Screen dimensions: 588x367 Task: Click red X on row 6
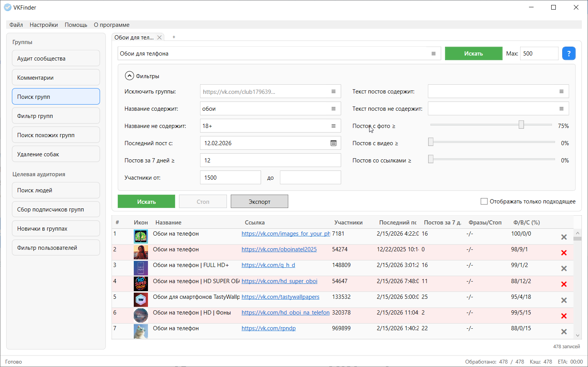[563, 316]
